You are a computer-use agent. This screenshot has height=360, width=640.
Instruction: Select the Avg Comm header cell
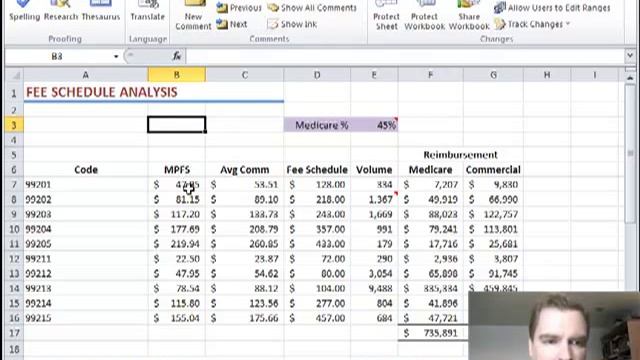pyautogui.click(x=244, y=170)
